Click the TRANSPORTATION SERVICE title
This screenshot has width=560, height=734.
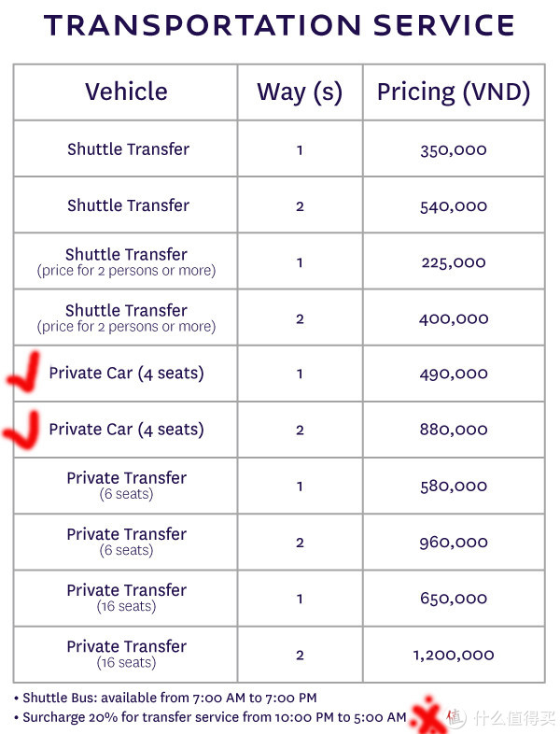(x=280, y=25)
